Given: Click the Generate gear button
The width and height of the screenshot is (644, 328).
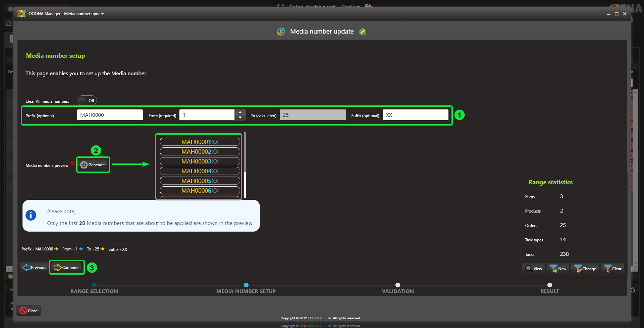Looking at the screenshot, I should tap(93, 165).
